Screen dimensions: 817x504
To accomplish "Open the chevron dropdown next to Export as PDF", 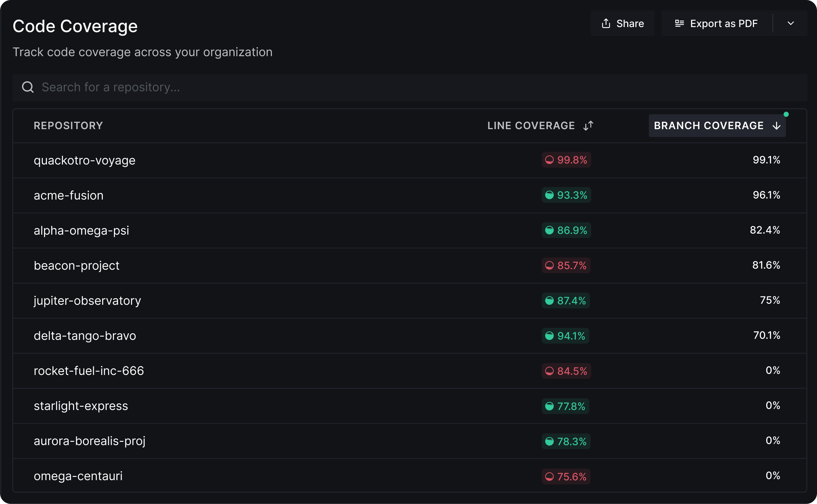I will (790, 23).
